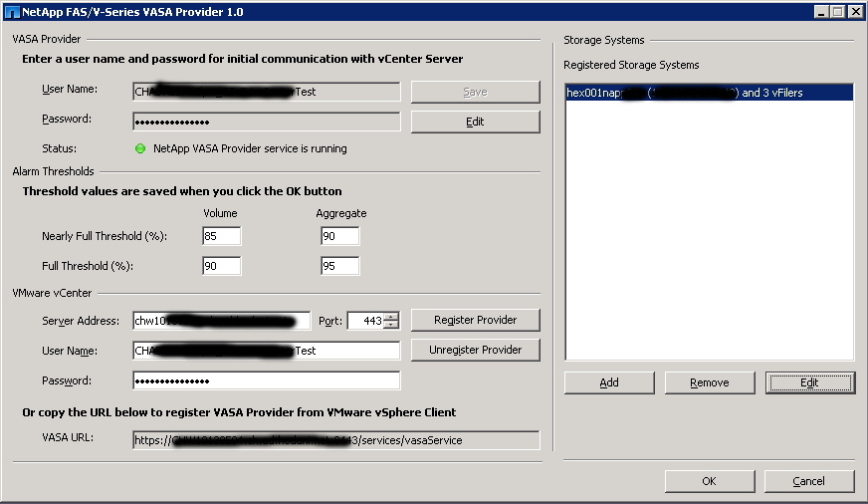
Task: Click the NetApp logo in title bar
Action: click(x=11, y=12)
